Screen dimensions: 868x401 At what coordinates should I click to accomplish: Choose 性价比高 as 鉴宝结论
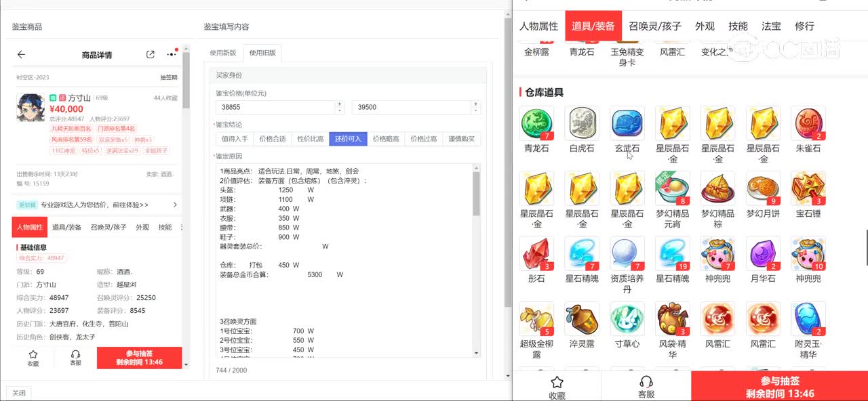[x=311, y=139]
